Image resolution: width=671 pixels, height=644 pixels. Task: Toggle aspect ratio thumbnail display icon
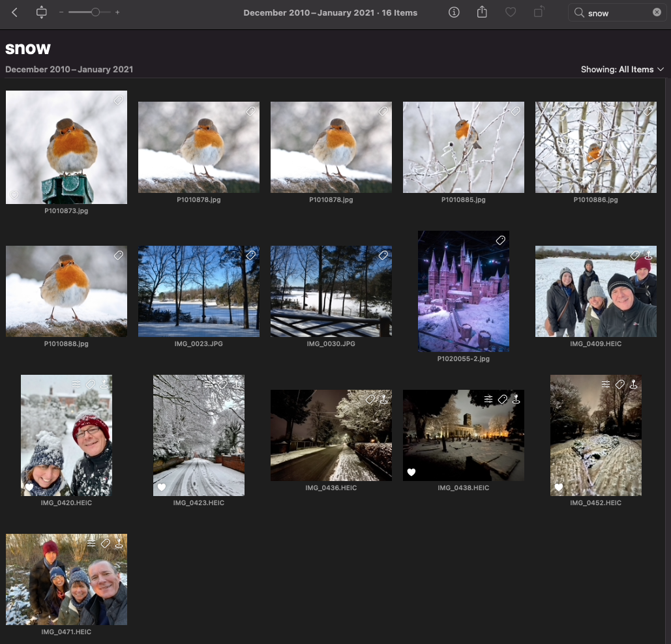point(42,12)
